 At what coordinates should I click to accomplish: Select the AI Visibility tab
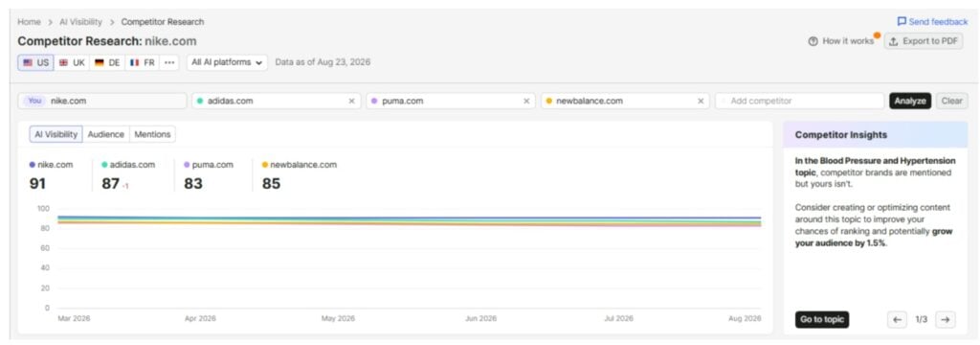[56, 134]
